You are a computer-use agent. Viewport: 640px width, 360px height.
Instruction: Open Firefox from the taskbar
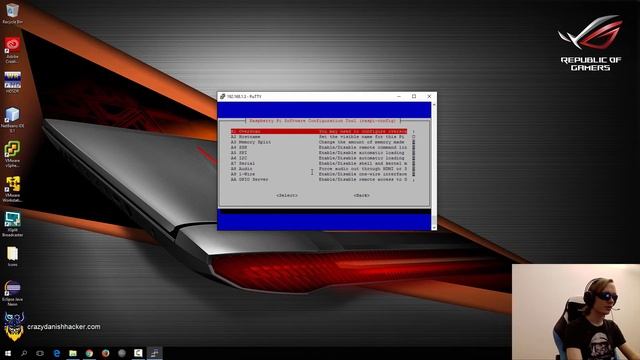click(106, 353)
